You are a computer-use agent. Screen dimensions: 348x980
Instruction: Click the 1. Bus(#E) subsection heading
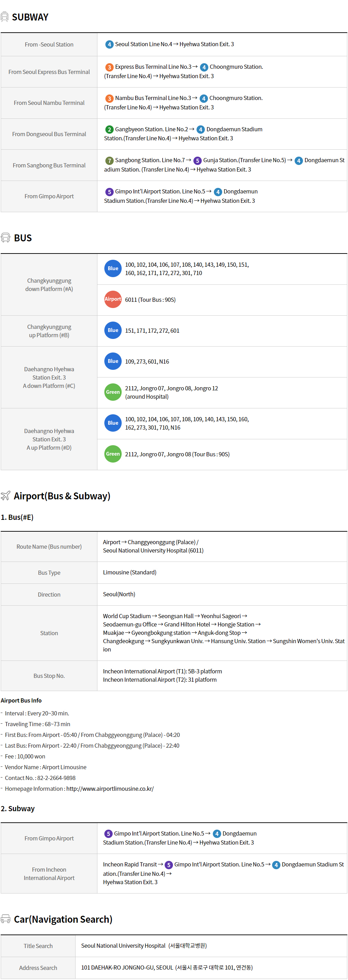[17, 517]
